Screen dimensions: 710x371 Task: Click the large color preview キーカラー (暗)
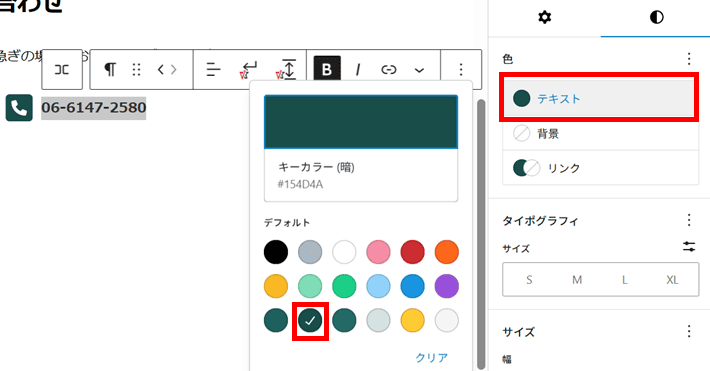point(361,122)
